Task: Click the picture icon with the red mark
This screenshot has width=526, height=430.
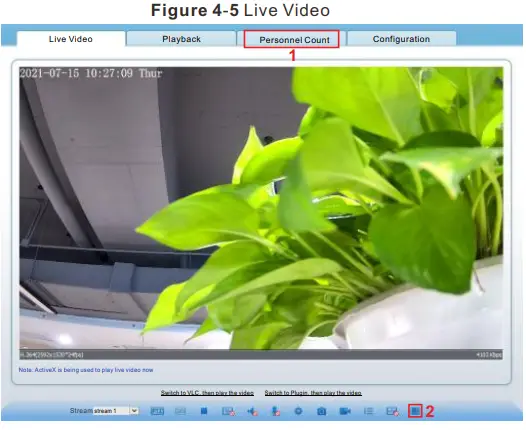Action: (x=392, y=411)
